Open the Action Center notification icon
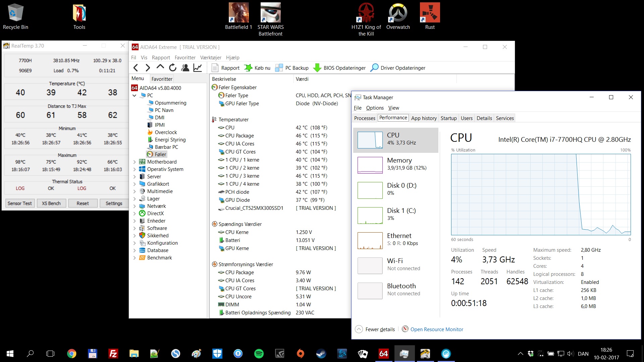The width and height of the screenshot is (644, 362). [x=630, y=354]
